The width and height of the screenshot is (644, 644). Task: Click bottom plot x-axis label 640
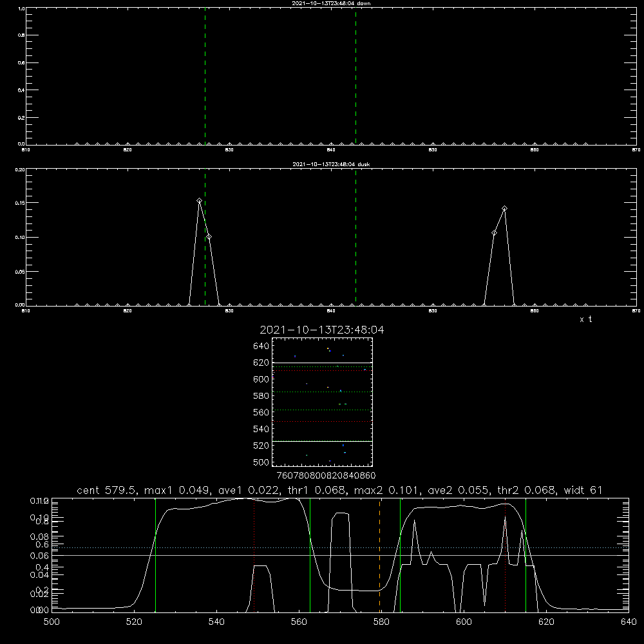tap(629, 622)
